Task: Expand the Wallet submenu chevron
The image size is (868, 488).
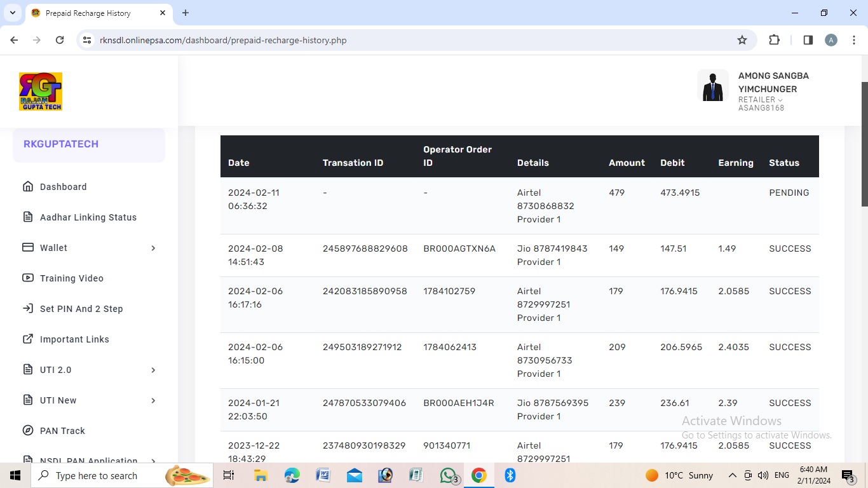Action: click(153, 248)
